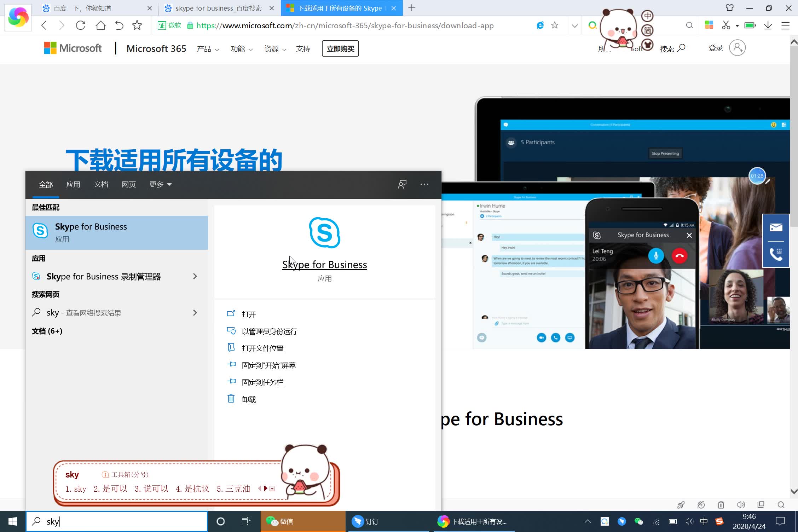Click the IE compatibility mode icon
Viewport: 798px width, 532px height.
tap(540, 25)
